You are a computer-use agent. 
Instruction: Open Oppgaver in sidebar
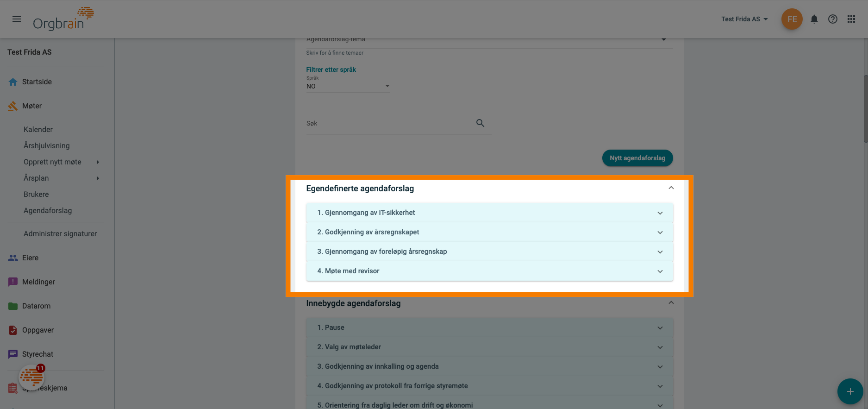click(x=38, y=330)
